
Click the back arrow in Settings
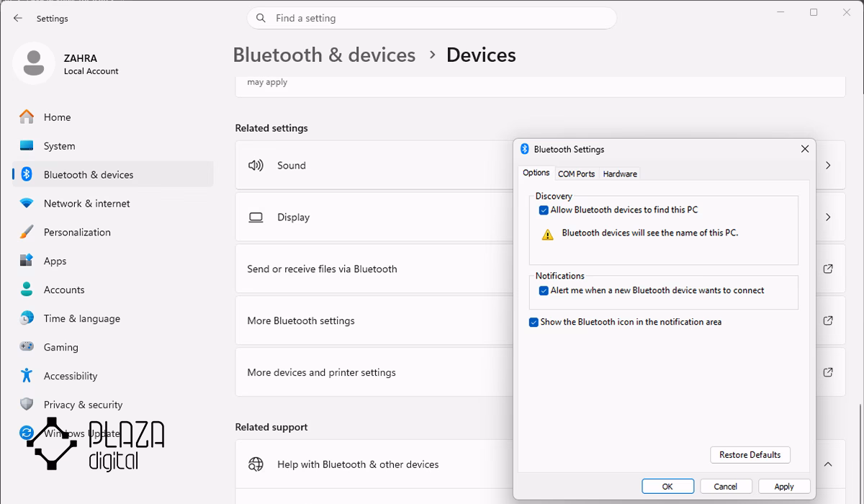click(18, 18)
